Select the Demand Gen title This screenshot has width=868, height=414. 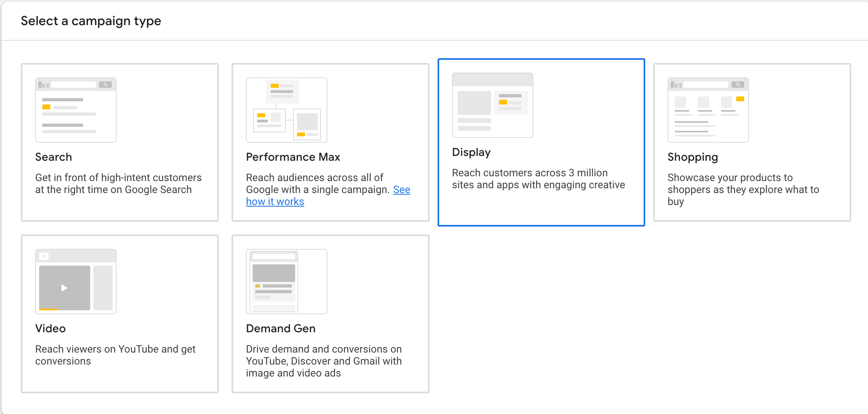281,328
